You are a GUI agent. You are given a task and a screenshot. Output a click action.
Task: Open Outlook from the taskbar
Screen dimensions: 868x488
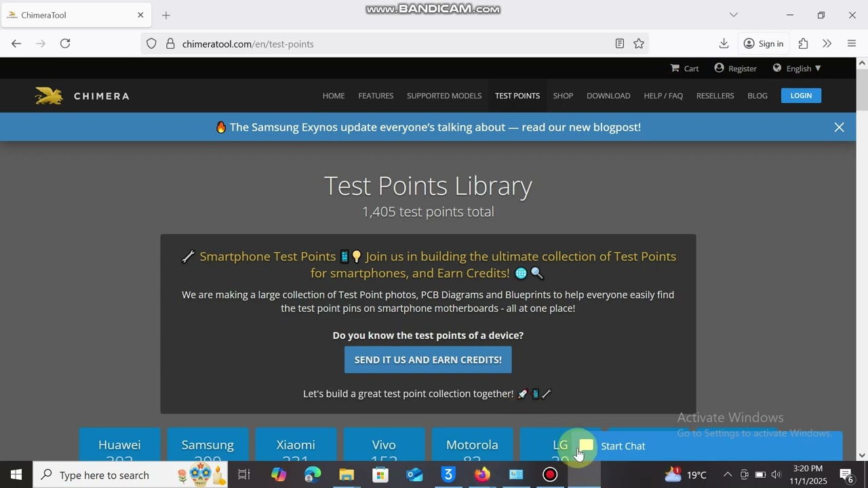click(414, 474)
